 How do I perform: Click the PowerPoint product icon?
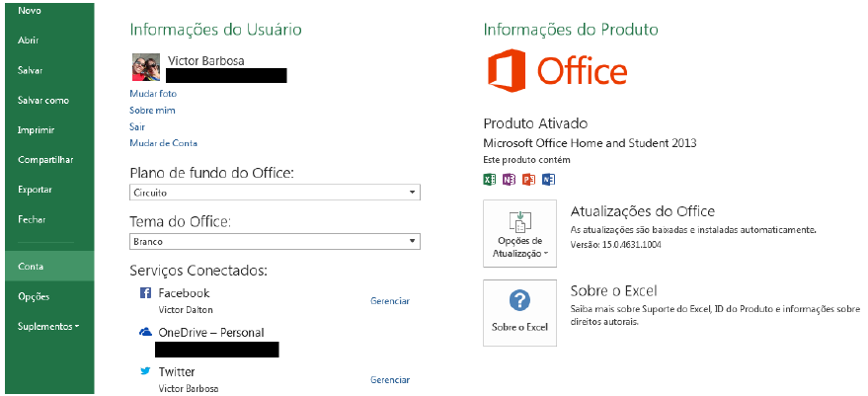[528, 180]
